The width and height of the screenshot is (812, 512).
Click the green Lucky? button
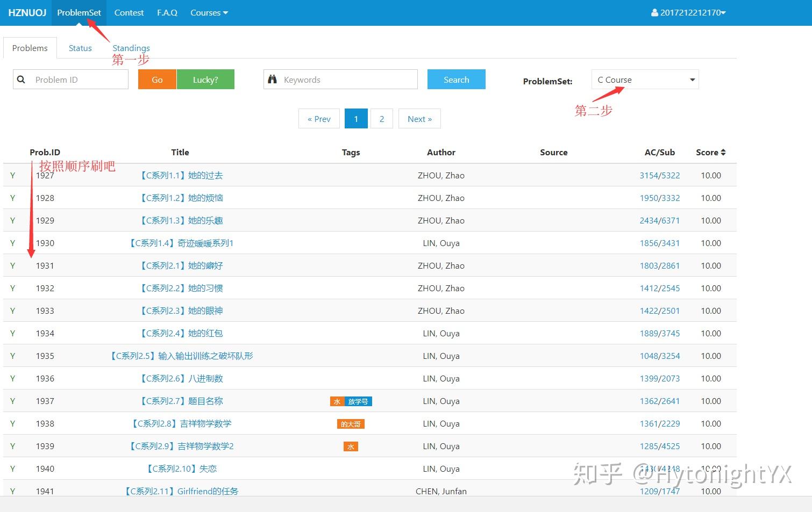click(205, 80)
